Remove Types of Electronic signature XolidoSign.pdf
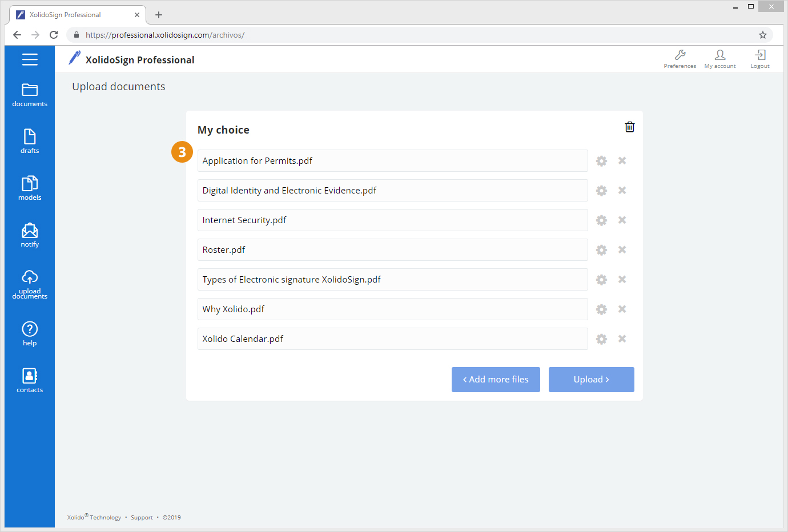This screenshot has height=532, width=788. (622, 279)
